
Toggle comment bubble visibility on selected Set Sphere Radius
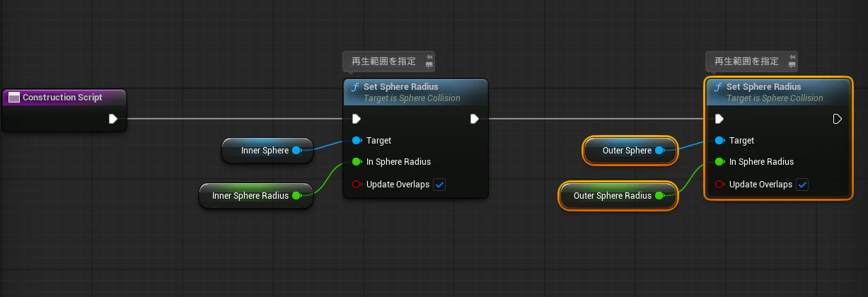793,65
